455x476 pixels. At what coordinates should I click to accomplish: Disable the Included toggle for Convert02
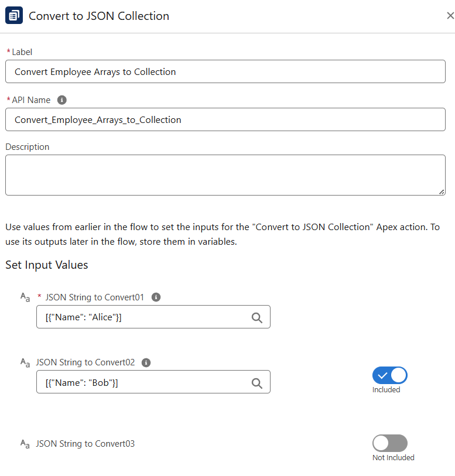389,375
